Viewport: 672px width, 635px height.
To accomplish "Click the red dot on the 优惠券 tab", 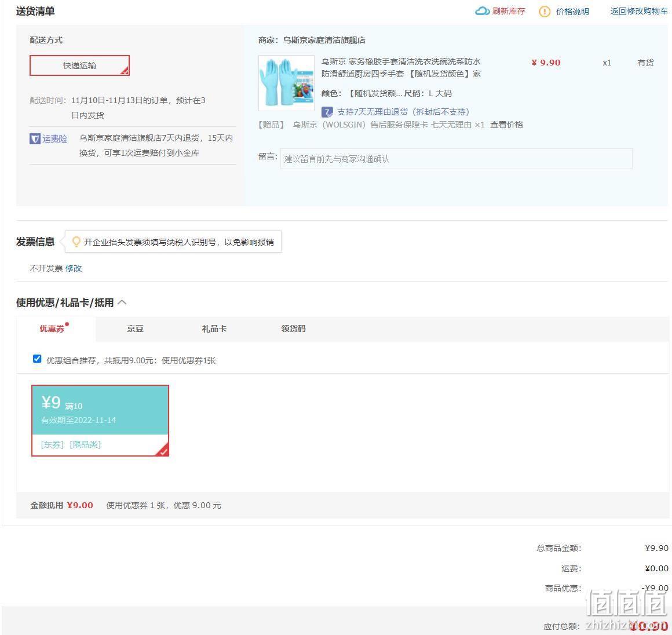I will [x=67, y=324].
